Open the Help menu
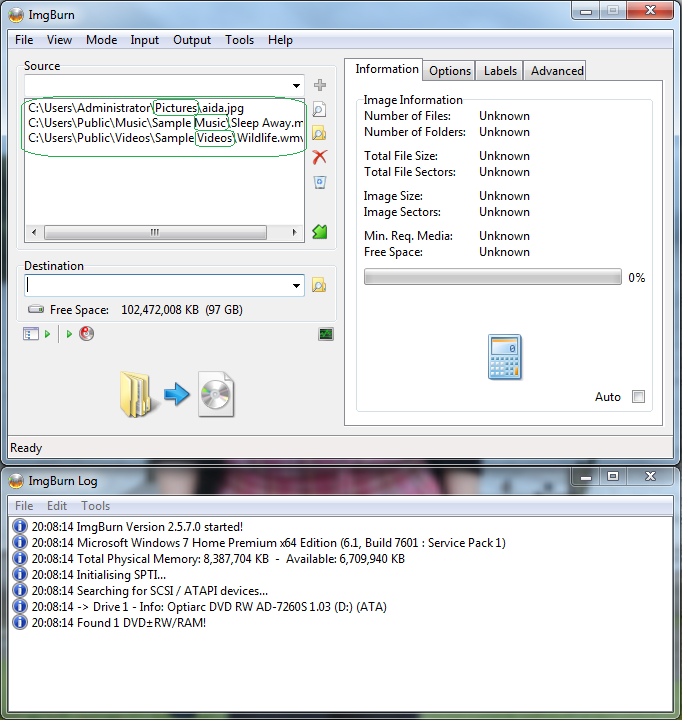 pyautogui.click(x=280, y=40)
